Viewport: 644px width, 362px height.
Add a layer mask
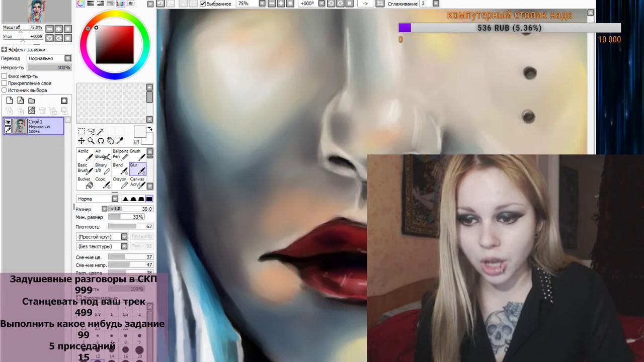click(x=64, y=101)
